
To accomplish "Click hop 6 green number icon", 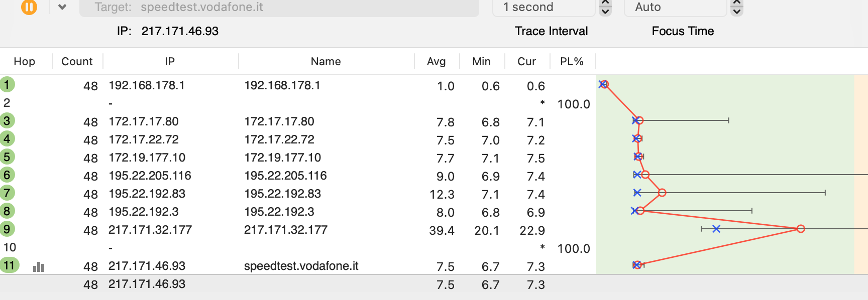I will pos(7,175).
